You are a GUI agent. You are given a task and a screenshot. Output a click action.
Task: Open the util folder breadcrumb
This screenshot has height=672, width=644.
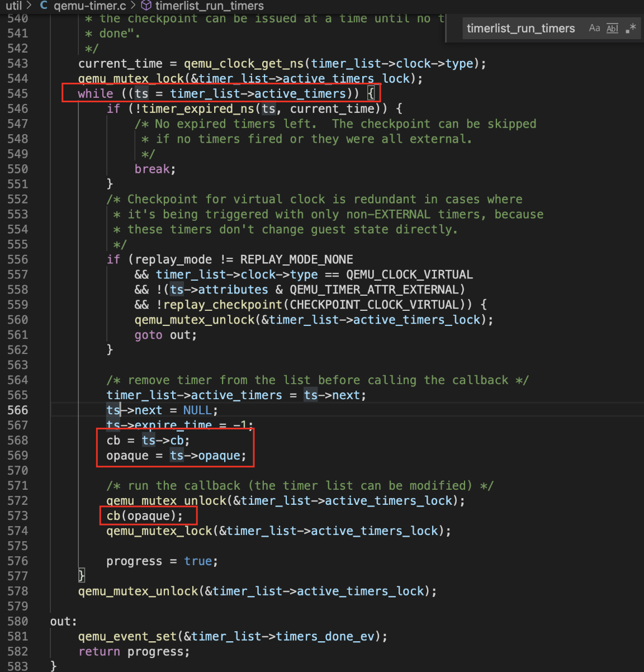[14, 6]
